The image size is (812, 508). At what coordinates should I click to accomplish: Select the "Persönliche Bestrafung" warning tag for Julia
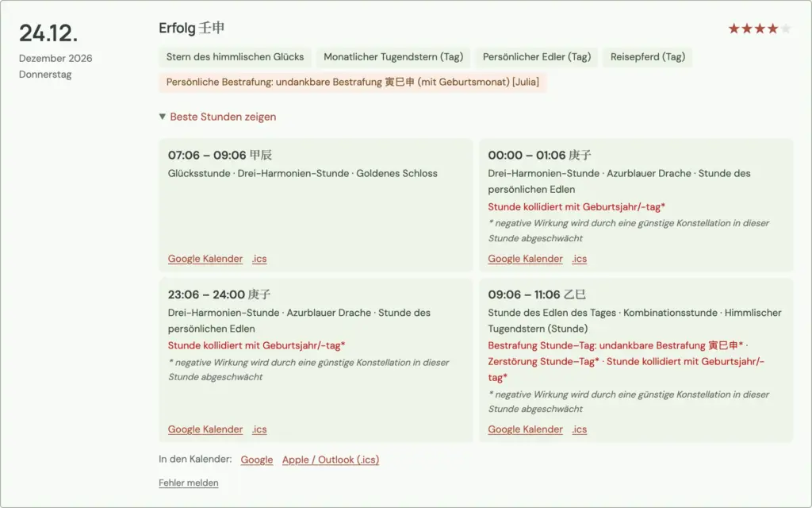[x=353, y=82]
